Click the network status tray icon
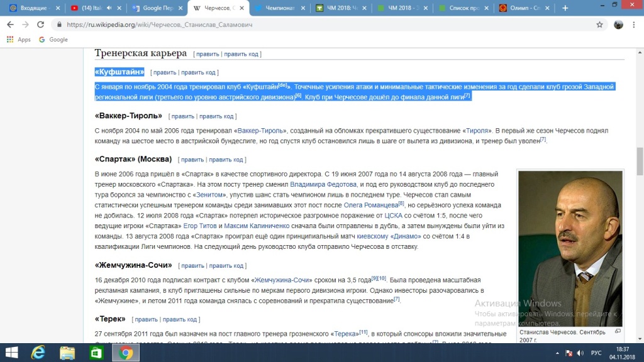 [x=569, y=353]
